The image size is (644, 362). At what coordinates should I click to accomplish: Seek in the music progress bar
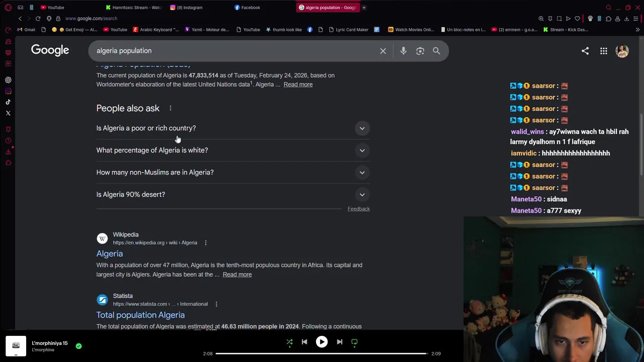click(x=321, y=353)
